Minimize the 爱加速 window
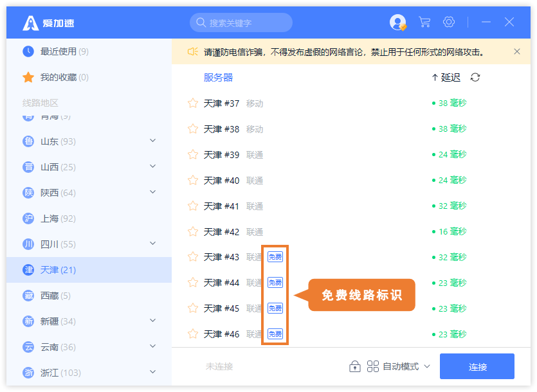This screenshot has height=392, width=537. [x=486, y=22]
